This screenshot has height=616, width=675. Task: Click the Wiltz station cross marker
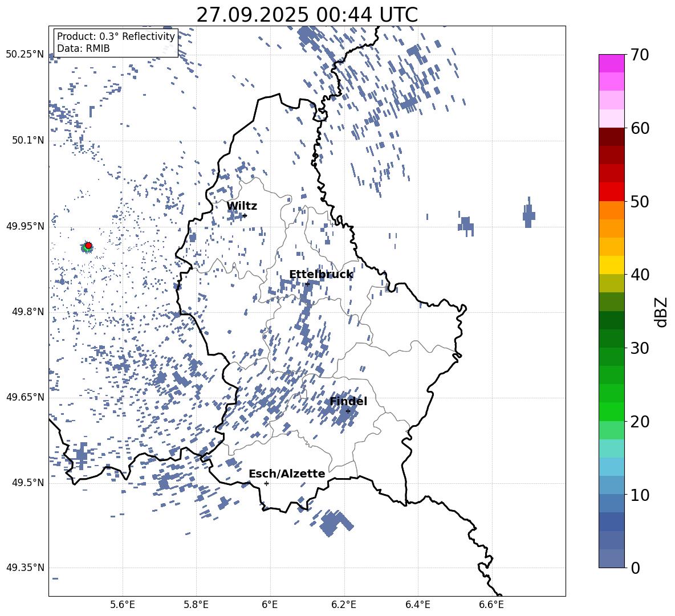tap(245, 215)
